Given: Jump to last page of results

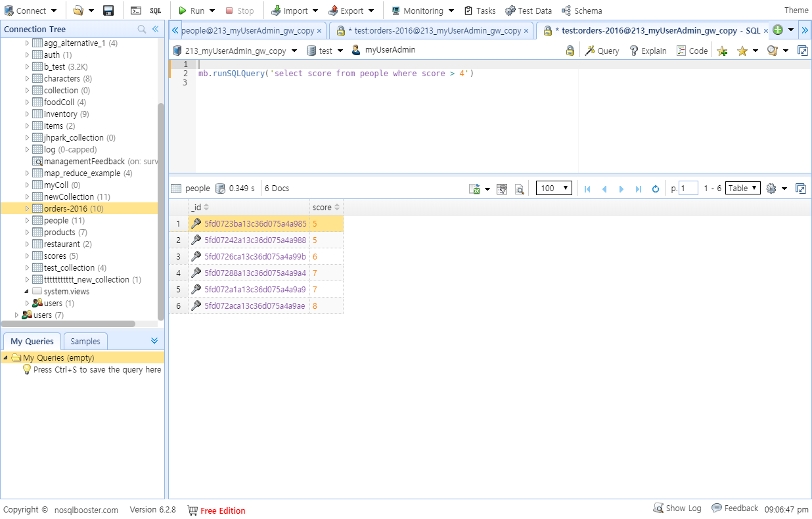Looking at the screenshot, I should pos(638,189).
